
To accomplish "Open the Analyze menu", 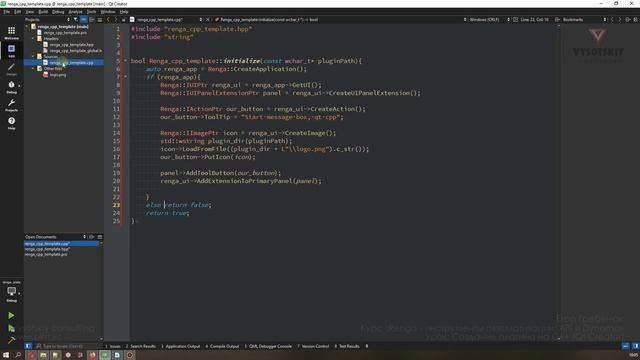I will [x=76, y=12].
